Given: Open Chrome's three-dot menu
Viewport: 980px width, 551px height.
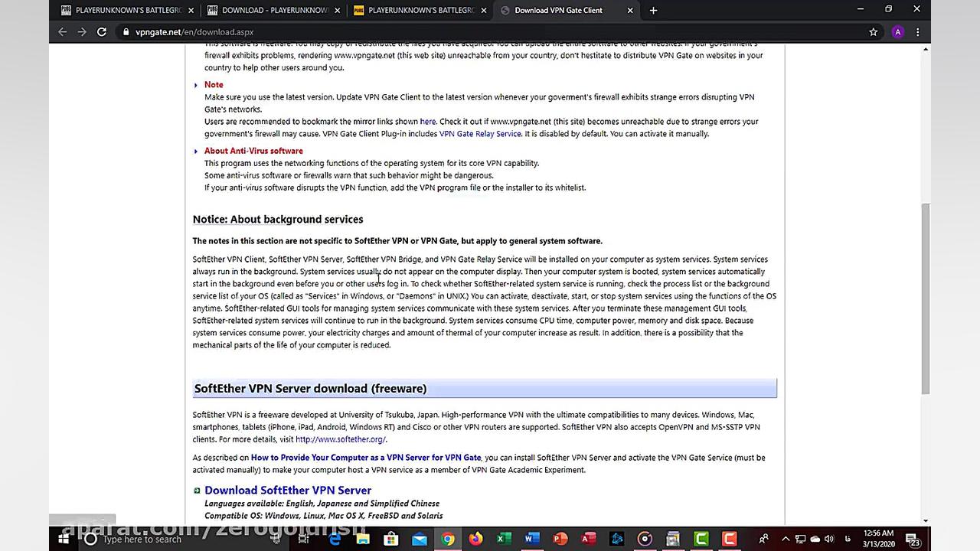Looking at the screenshot, I should point(917,32).
